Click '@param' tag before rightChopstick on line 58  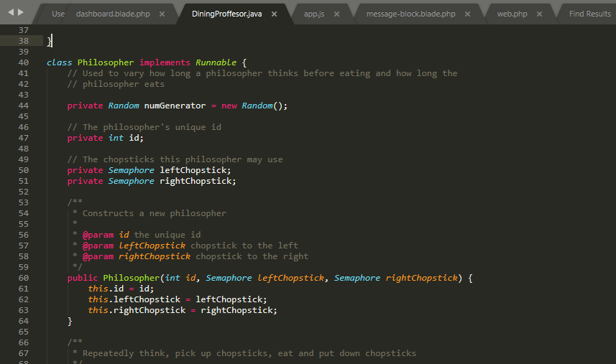98,256
